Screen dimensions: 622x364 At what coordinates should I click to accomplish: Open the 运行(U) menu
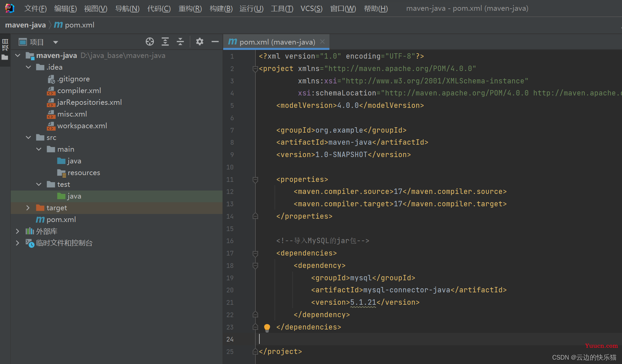[x=251, y=8]
